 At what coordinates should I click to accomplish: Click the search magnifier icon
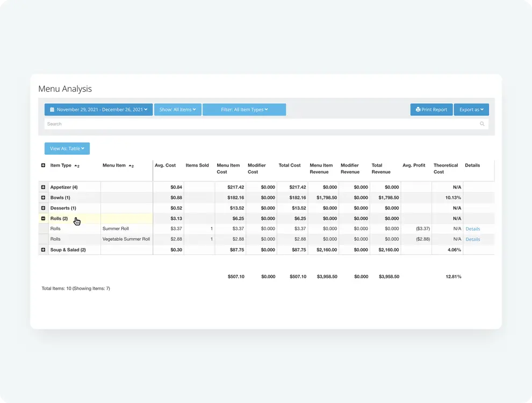point(482,124)
